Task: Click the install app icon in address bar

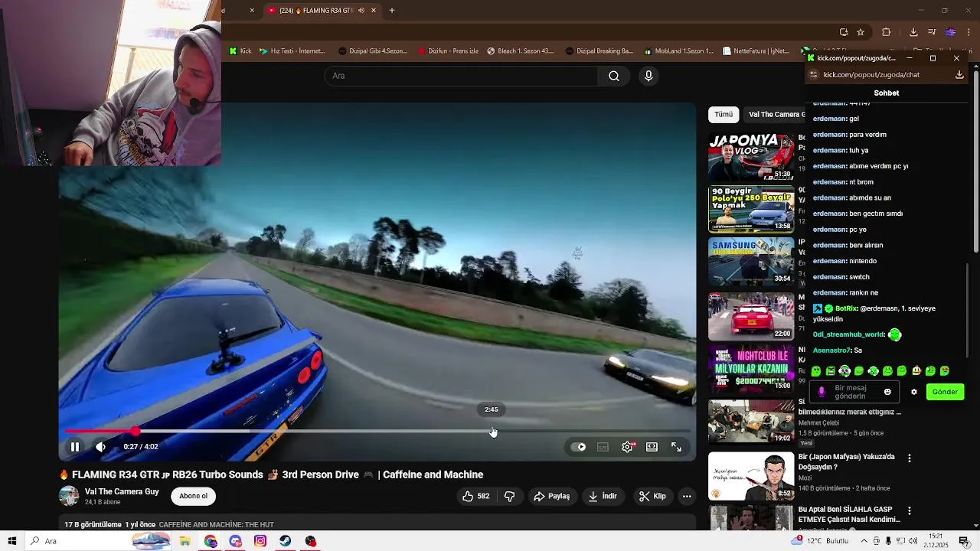Action: 844,32
